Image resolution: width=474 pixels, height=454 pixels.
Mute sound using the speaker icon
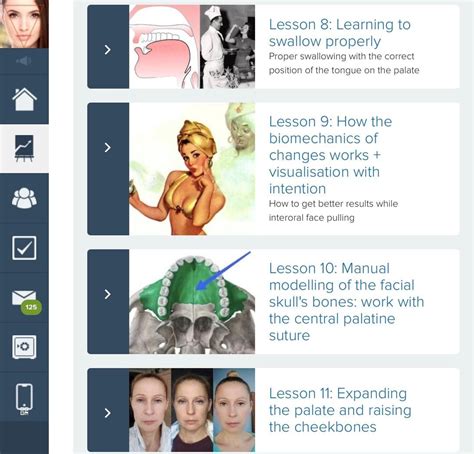click(x=23, y=61)
